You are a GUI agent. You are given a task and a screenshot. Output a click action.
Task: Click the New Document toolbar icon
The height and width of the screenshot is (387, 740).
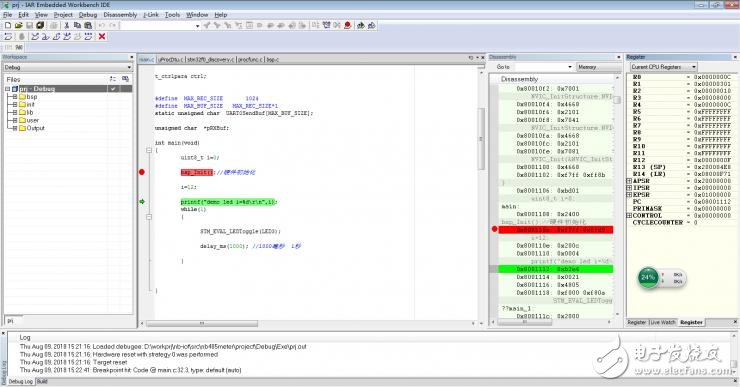8,25
